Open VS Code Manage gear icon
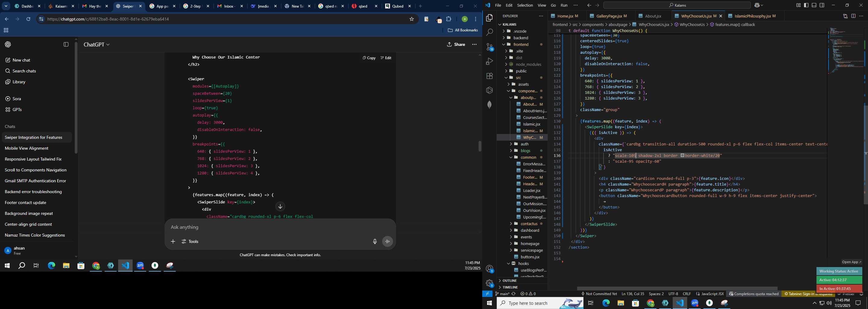The height and width of the screenshot is (309, 868). 489,283
